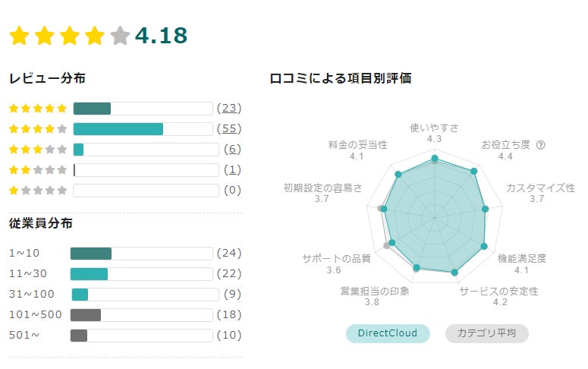Screen dimensions: 588x369
Task: Toggle the DirectCloud legend series
Action: tap(388, 333)
